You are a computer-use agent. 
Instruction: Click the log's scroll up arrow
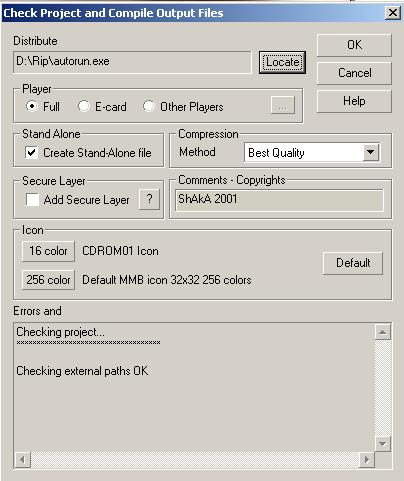pos(383,332)
